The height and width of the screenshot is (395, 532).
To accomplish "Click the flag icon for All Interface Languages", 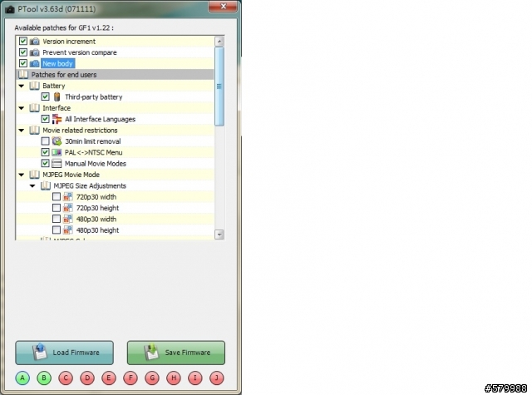I will tap(57, 119).
